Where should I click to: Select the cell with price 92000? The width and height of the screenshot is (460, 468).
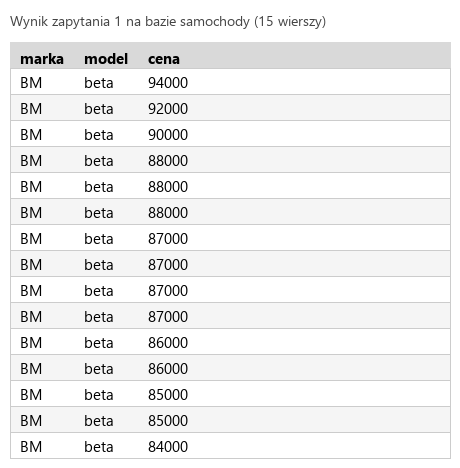point(168,109)
